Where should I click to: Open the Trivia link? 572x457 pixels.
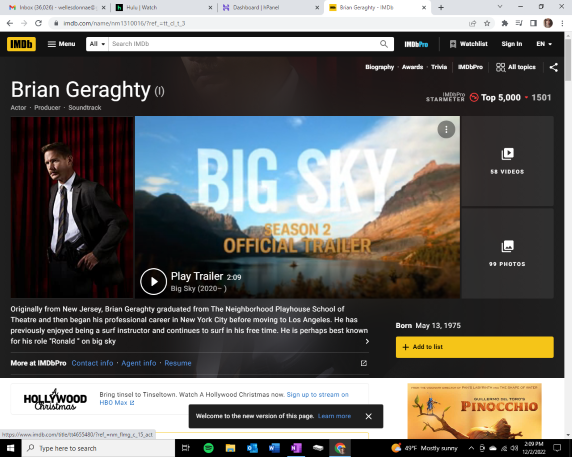click(439, 67)
